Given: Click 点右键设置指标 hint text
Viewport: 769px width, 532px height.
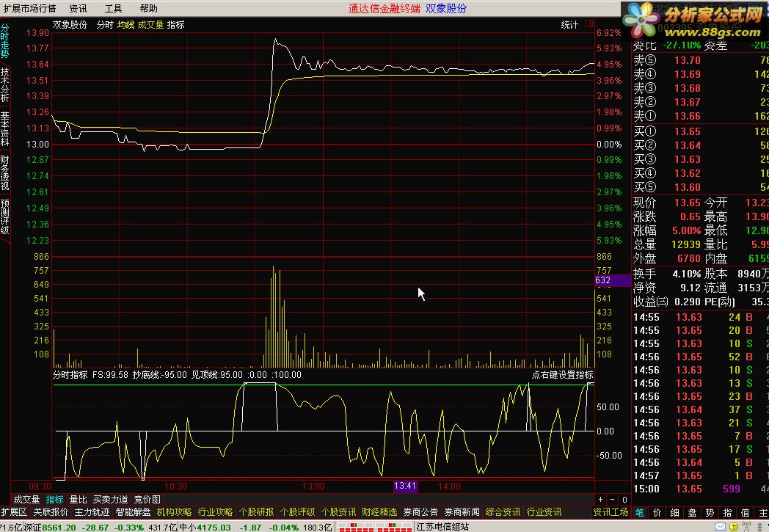Looking at the screenshot, I should (563, 375).
